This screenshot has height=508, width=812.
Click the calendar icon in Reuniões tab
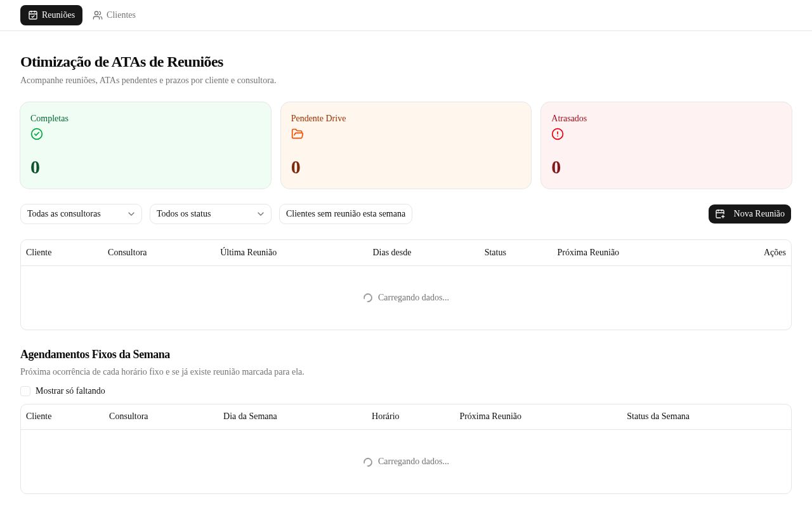click(x=33, y=15)
